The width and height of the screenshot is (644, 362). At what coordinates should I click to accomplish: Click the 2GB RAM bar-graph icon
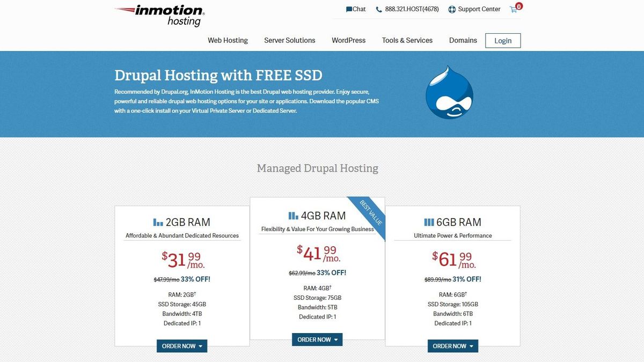click(158, 221)
